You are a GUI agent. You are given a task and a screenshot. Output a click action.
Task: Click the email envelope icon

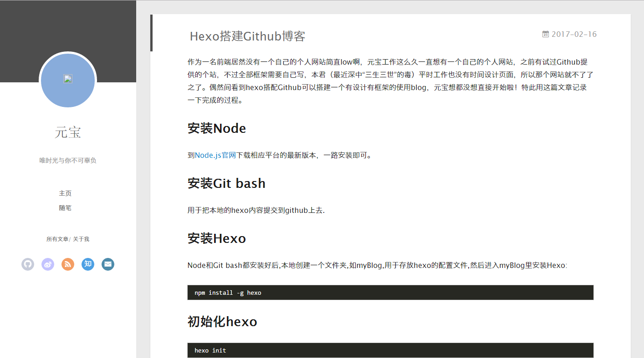pyautogui.click(x=108, y=264)
